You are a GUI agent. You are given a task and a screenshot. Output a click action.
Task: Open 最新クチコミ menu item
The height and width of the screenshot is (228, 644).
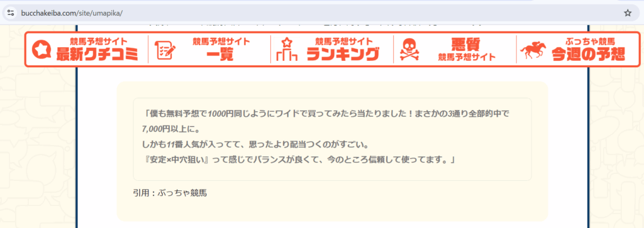pos(97,49)
